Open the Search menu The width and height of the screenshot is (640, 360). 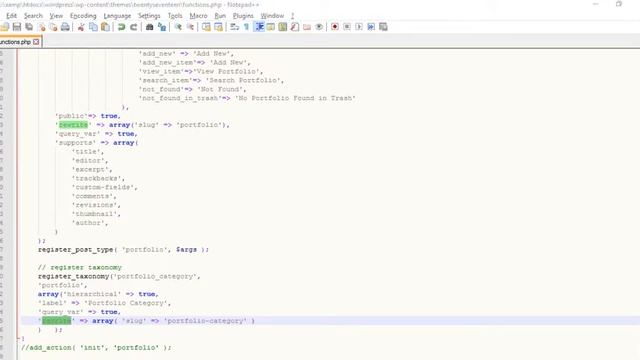33,16
